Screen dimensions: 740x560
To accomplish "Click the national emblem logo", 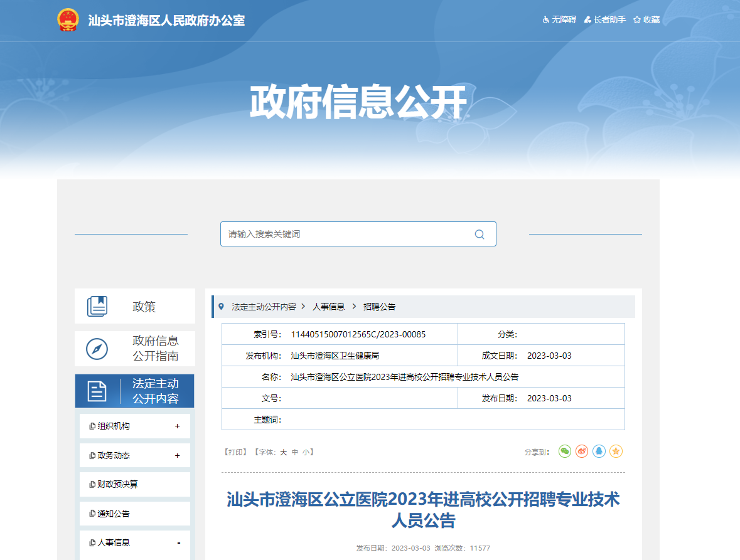I will (x=68, y=20).
